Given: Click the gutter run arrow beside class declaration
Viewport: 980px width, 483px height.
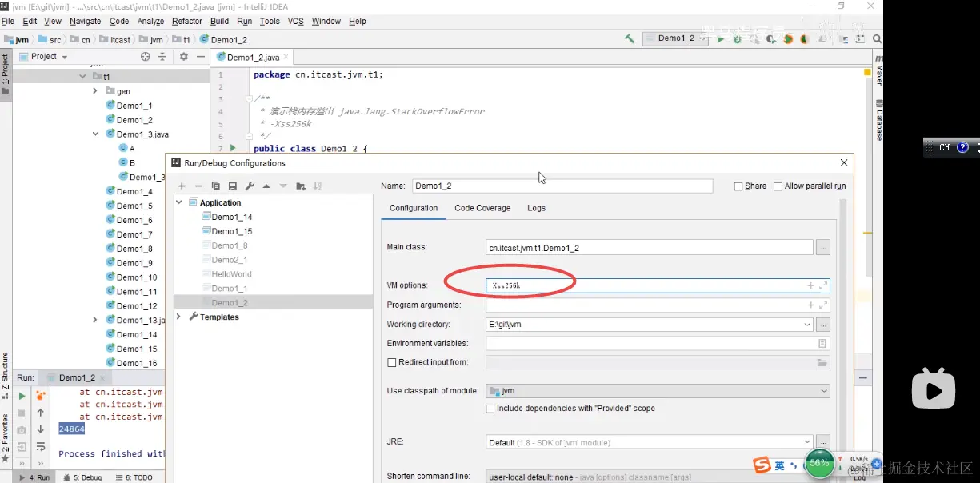Looking at the screenshot, I should coord(233,148).
